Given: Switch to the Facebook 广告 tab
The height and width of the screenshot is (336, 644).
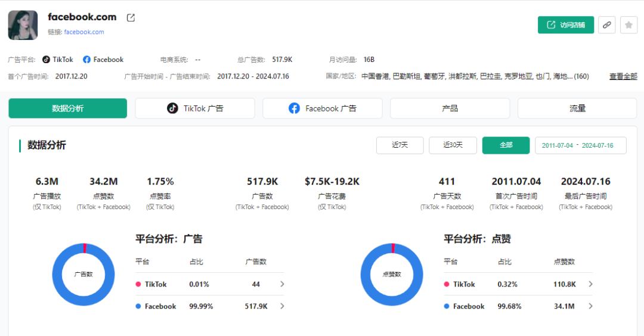Looking at the screenshot, I should pyautogui.click(x=323, y=108).
